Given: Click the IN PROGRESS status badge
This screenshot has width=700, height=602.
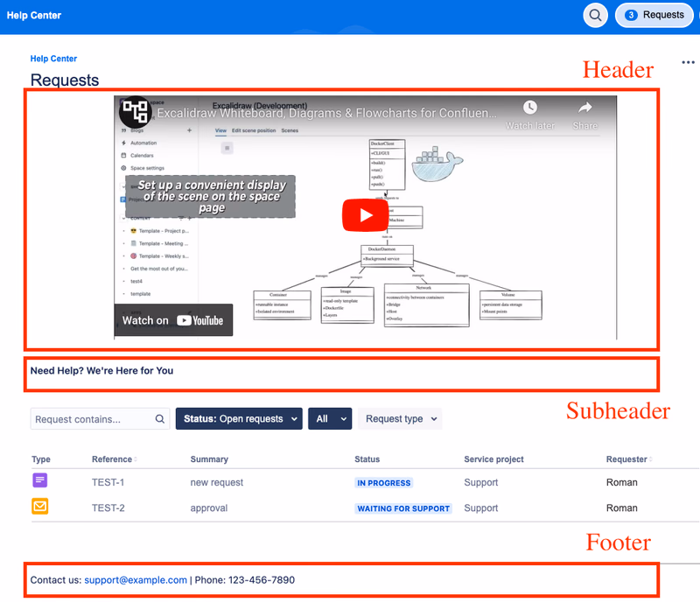Looking at the screenshot, I should click(384, 483).
